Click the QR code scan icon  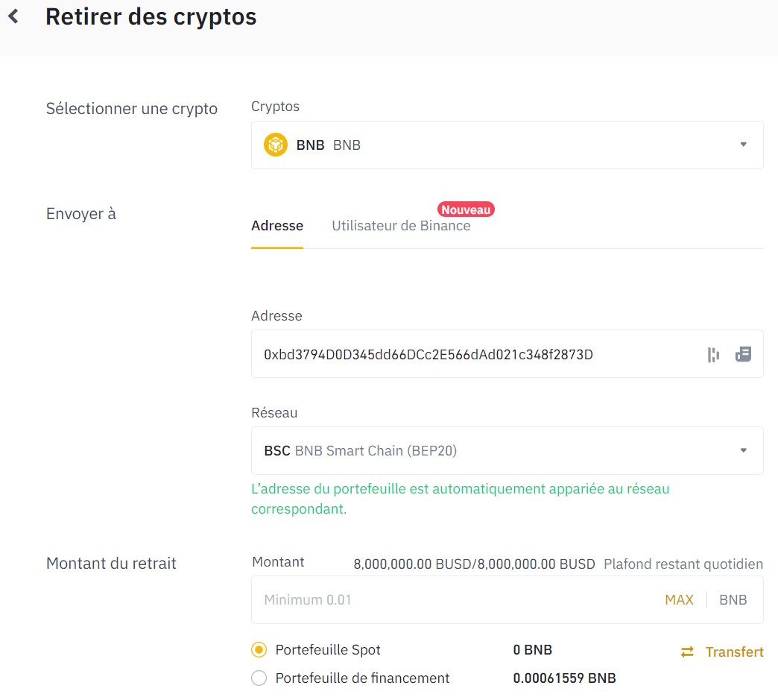pos(712,354)
